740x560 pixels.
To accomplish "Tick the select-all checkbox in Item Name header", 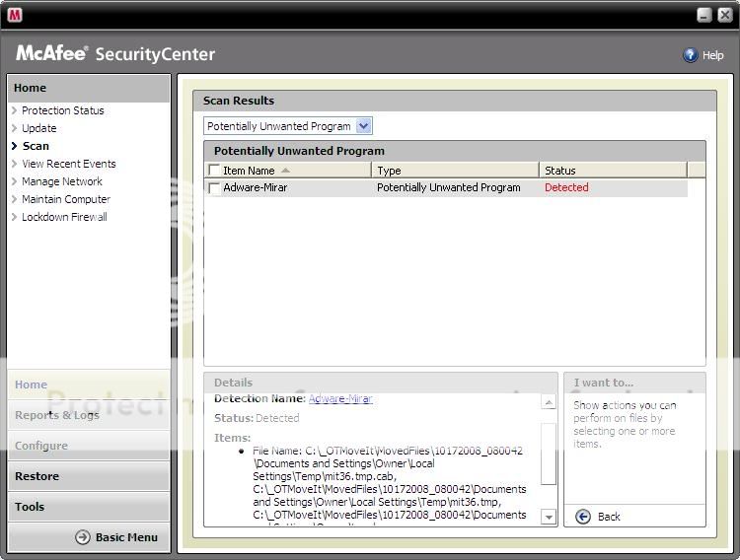I will click(x=214, y=170).
